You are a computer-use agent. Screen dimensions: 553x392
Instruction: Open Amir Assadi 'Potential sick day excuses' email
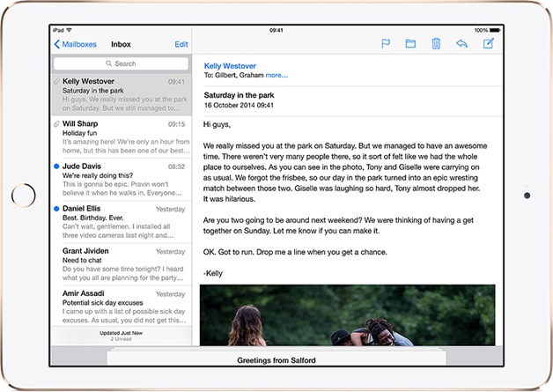tap(122, 306)
